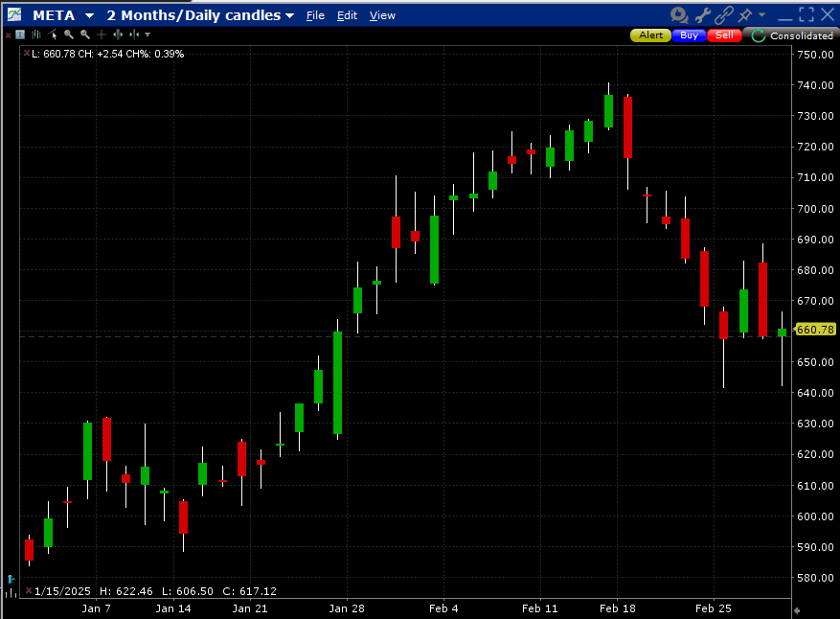
Task: Close the toolbar using the red X
Action: [8, 34]
